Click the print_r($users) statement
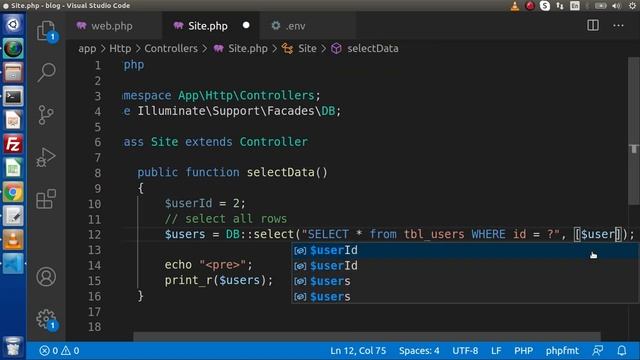 219,280
